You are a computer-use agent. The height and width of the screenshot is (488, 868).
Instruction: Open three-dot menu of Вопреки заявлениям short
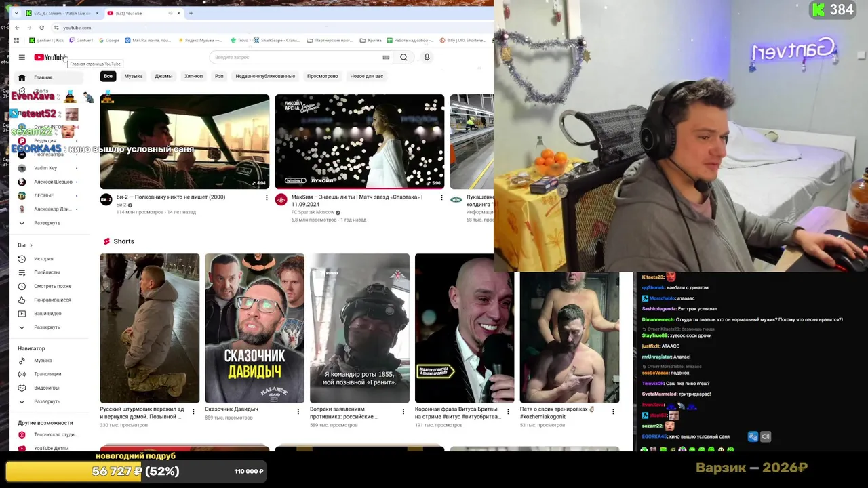coord(403,411)
